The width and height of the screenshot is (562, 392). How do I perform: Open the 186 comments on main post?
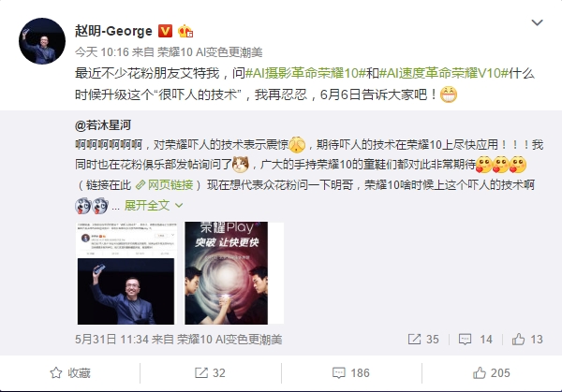point(351,373)
